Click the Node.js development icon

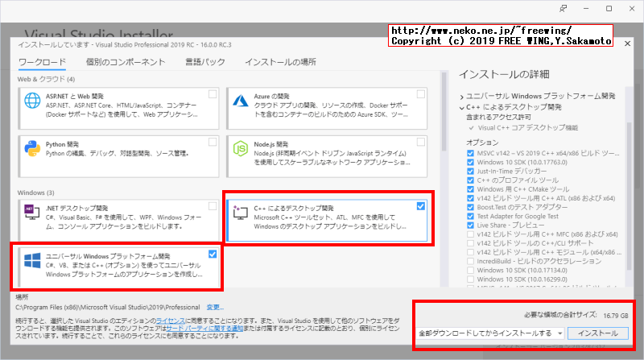coord(241,149)
